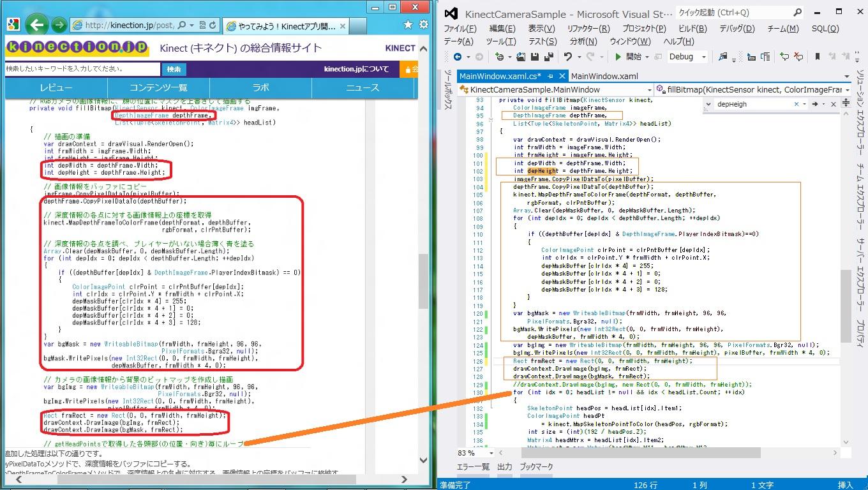
Task: Toggle pin on MainWindow.xaml.cs tab
Action: (549, 76)
